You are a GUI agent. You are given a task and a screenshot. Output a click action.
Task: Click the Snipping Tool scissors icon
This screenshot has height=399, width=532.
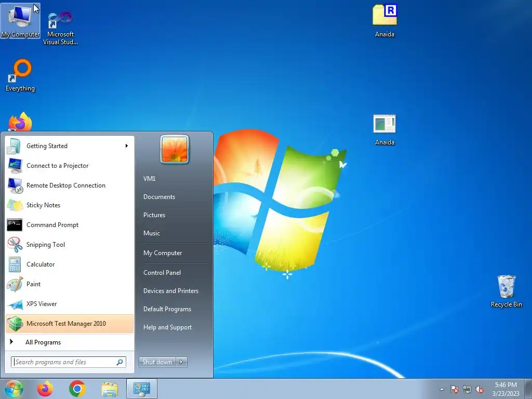[x=15, y=245]
